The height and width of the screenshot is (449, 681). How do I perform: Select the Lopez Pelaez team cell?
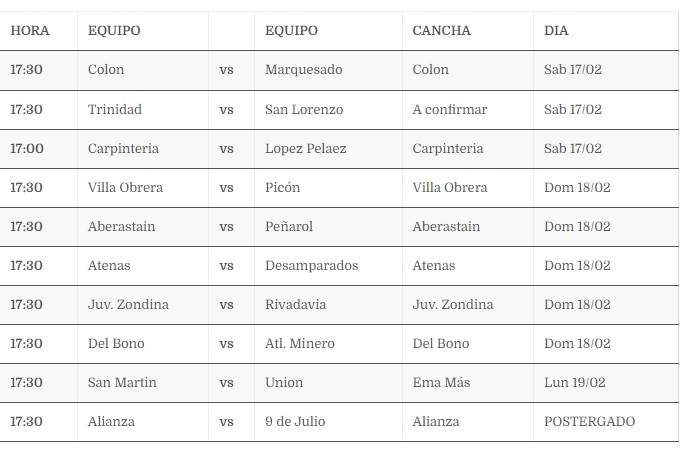[306, 148]
